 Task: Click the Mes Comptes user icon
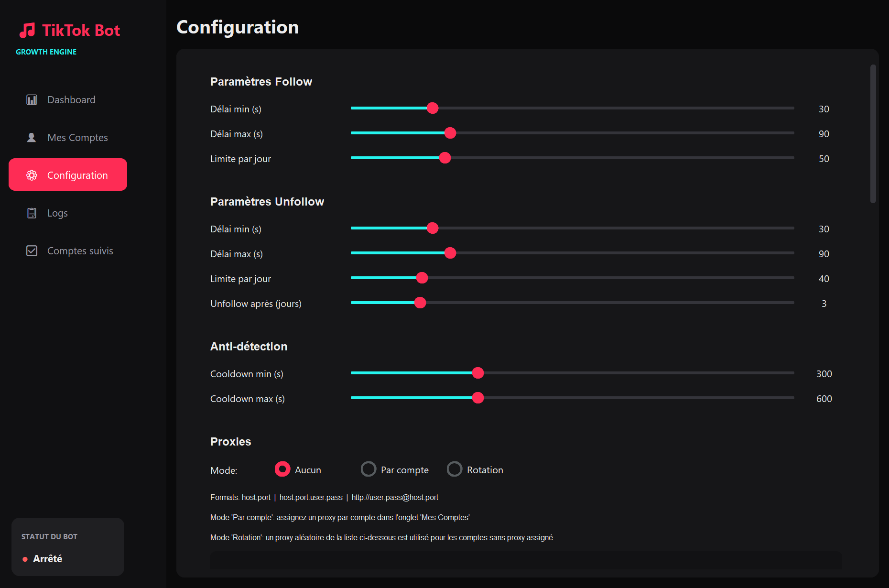pos(32,138)
